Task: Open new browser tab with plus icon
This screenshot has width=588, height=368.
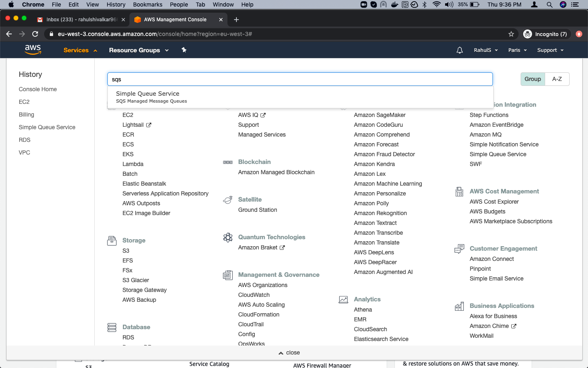Action: [236, 20]
